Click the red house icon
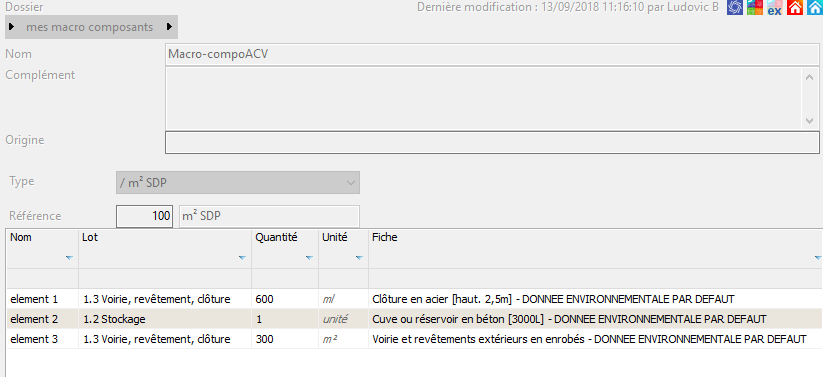The image size is (823, 377). (795, 7)
